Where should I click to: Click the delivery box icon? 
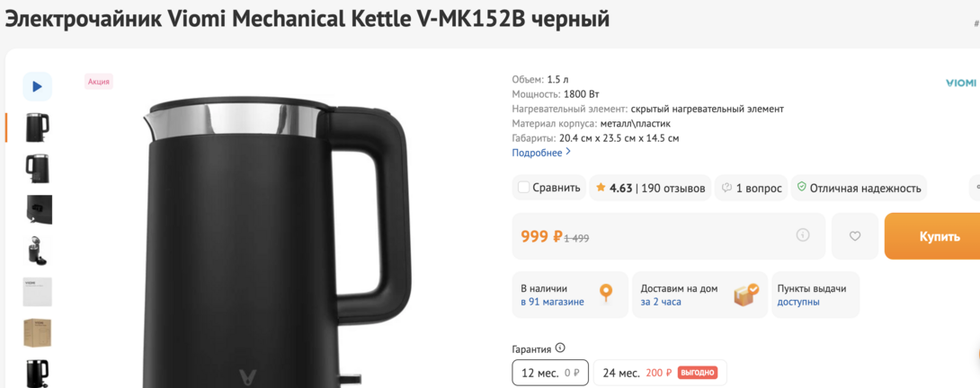746,295
